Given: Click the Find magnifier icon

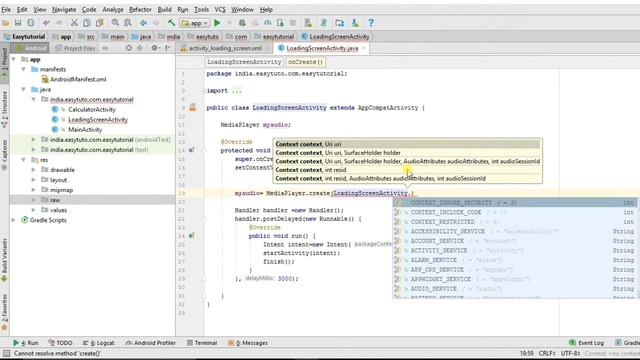Looking at the screenshot, I should pyautogui.click(x=115, y=23).
